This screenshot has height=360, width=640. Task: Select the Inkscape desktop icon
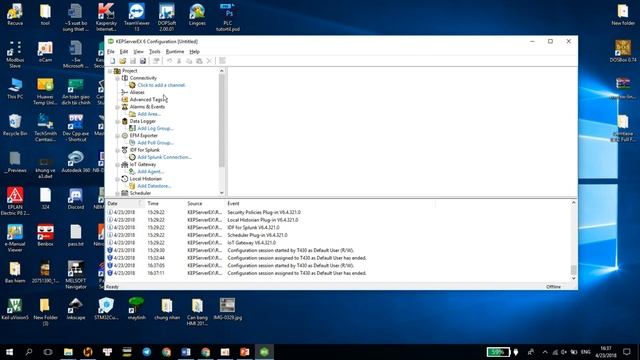(76, 309)
